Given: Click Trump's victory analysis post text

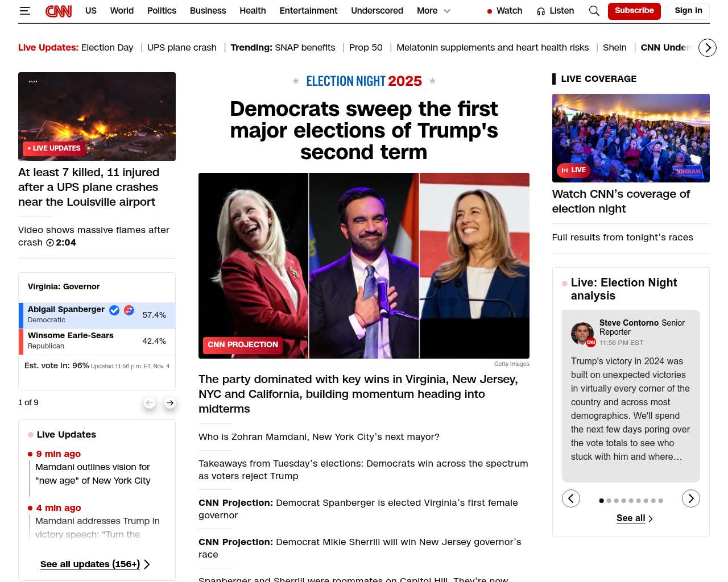Looking at the screenshot, I should (630, 409).
